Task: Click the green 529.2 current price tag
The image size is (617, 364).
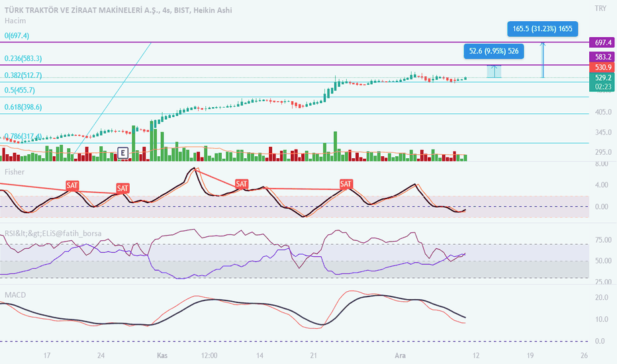Action: (x=601, y=77)
